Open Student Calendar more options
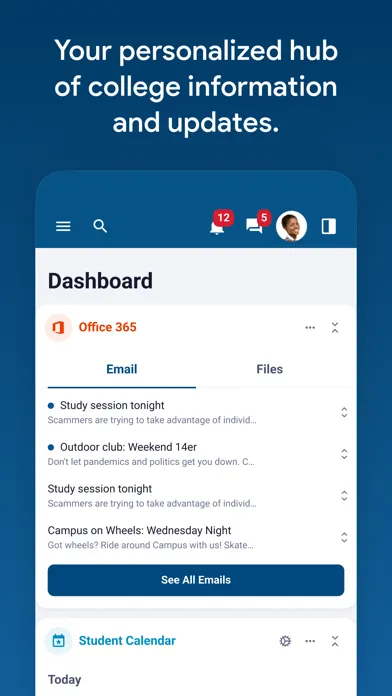Viewport: 392px width, 696px height. pos(310,641)
